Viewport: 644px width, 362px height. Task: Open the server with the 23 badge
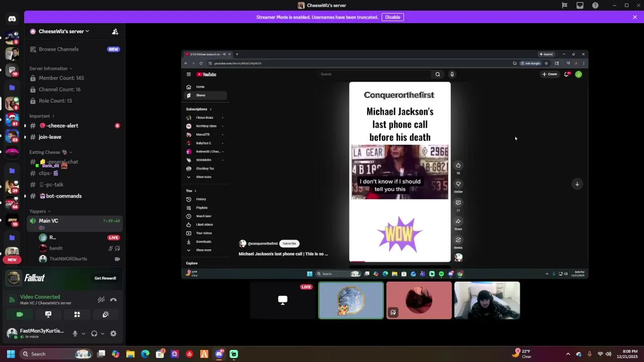click(x=12, y=136)
